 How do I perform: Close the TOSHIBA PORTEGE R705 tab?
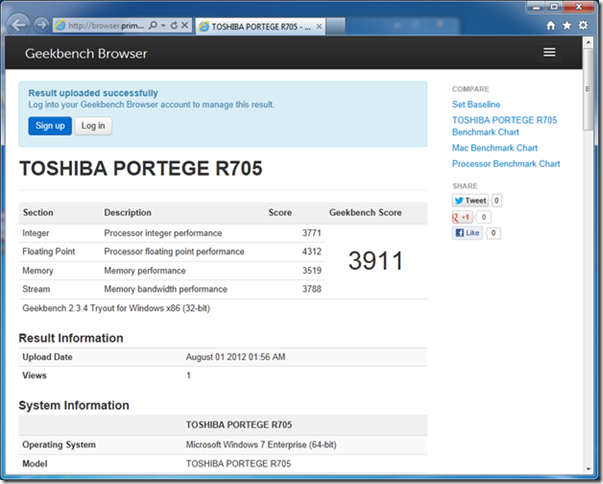click(x=319, y=27)
